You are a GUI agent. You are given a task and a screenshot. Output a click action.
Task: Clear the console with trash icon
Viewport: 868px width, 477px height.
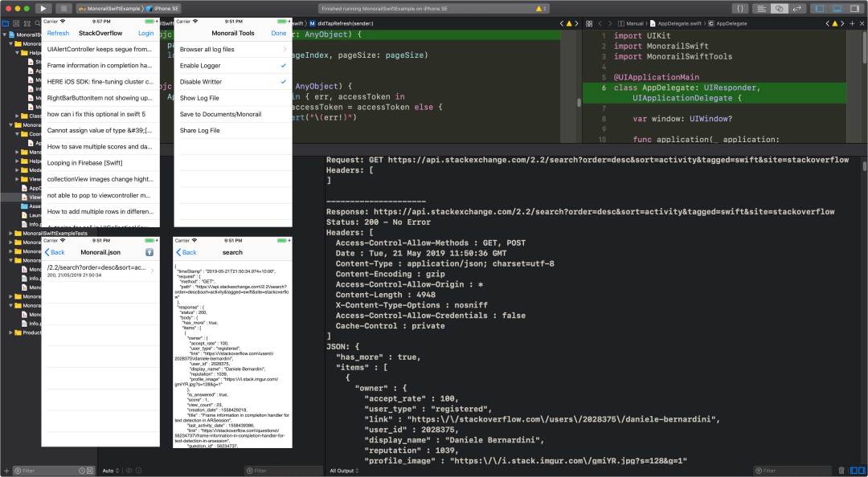841,471
